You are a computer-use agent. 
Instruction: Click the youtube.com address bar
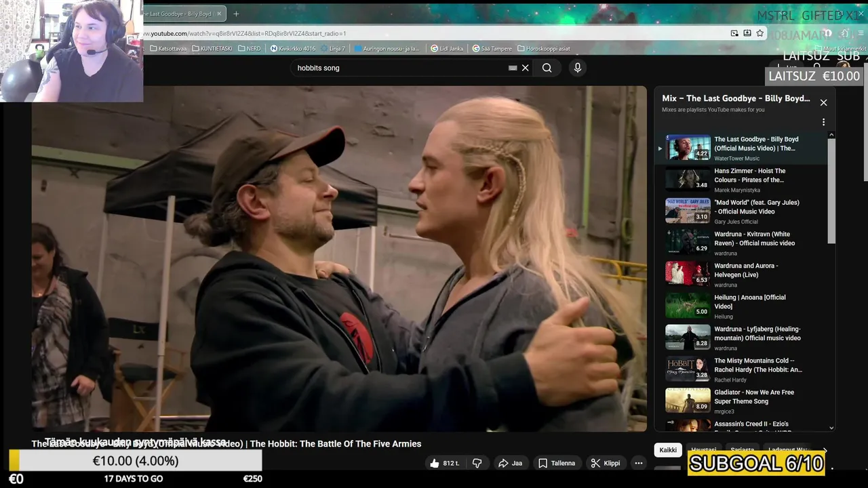(434, 33)
